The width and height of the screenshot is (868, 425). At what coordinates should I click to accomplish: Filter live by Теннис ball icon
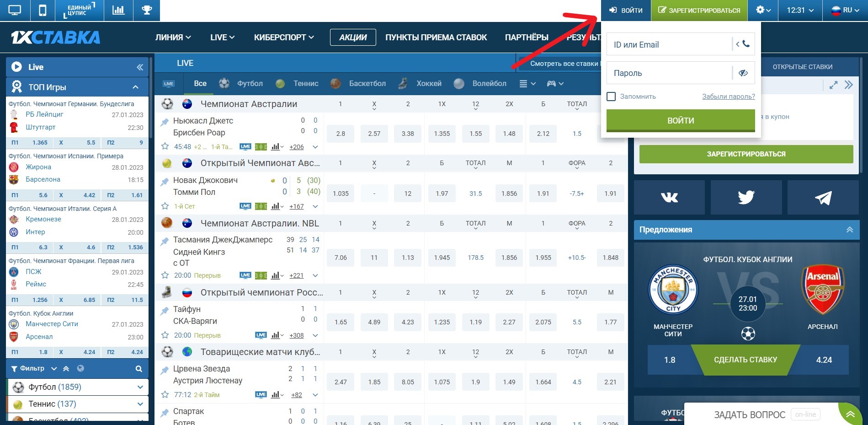pos(280,84)
